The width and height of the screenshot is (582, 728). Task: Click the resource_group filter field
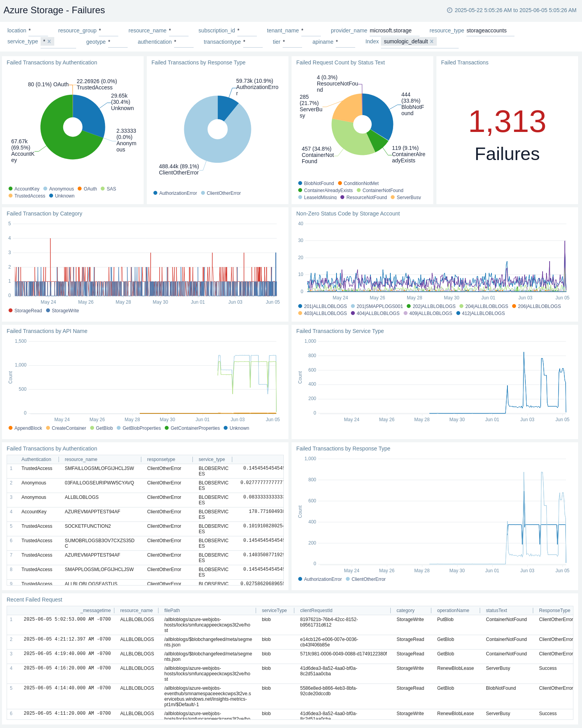109,30
